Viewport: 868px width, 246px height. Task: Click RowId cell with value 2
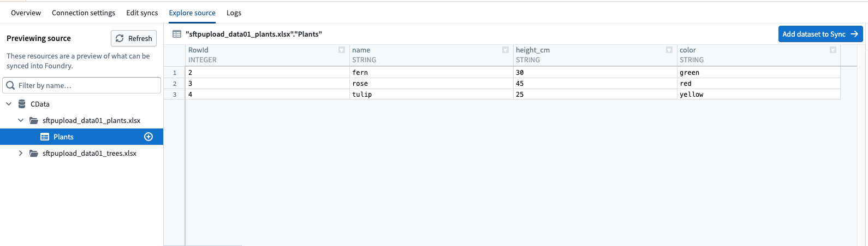click(267, 73)
